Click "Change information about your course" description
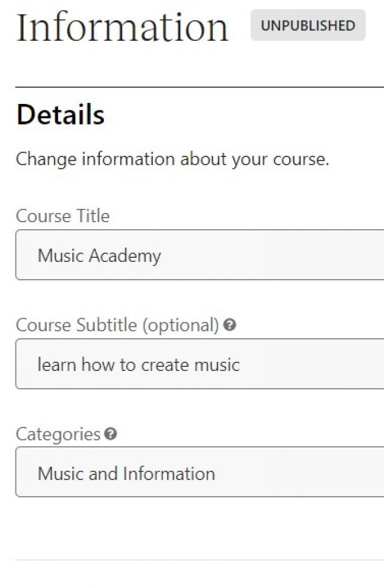 click(x=172, y=159)
